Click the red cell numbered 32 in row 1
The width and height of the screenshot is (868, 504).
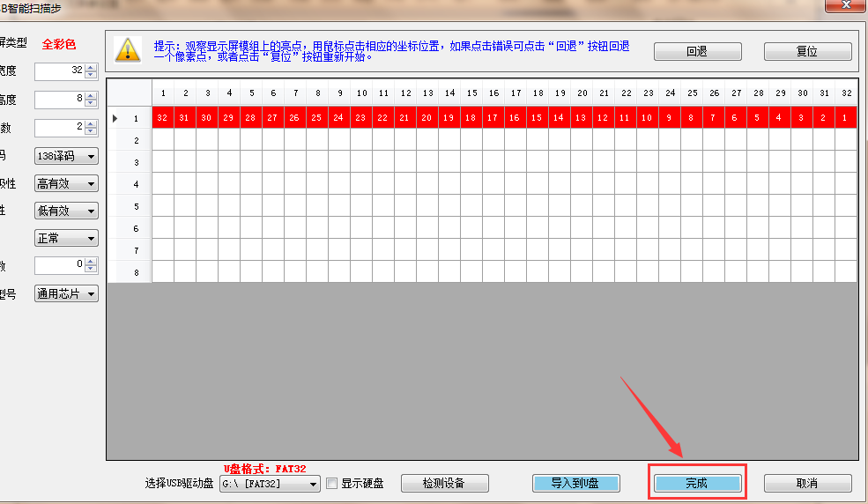162,117
